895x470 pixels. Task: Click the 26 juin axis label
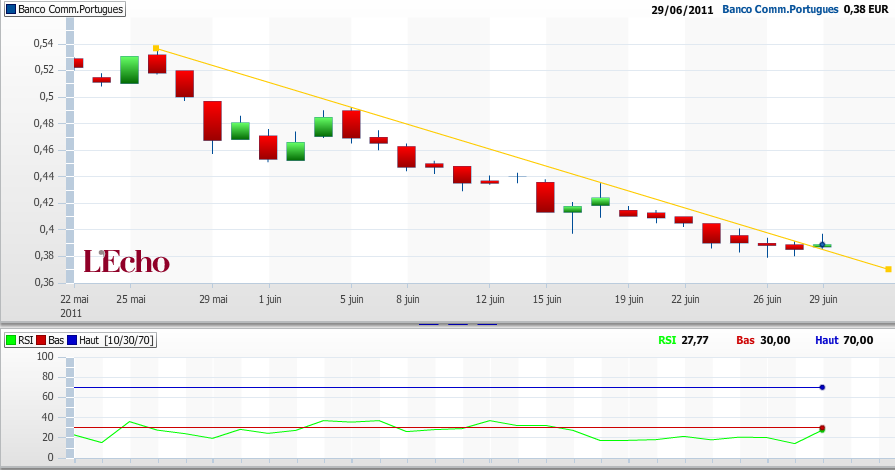point(767,299)
